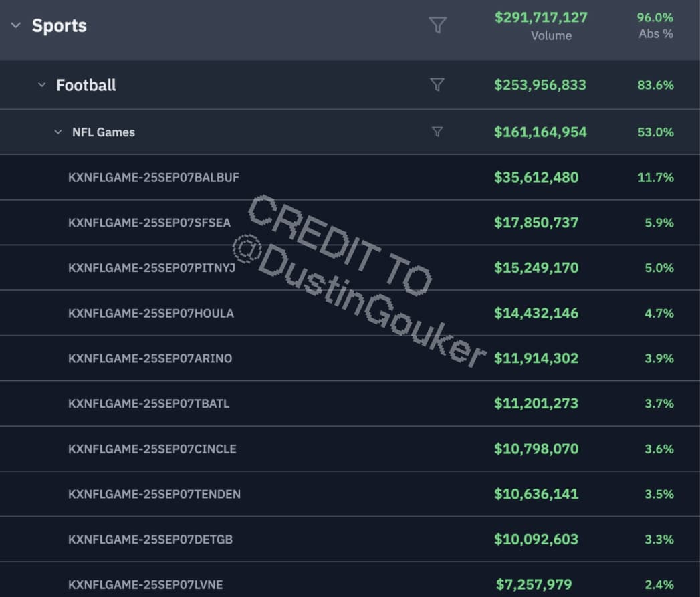Select the KXNFLGAME-25SEP07LVNE row
The width and height of the screenshot is (700, 597).
146,584
